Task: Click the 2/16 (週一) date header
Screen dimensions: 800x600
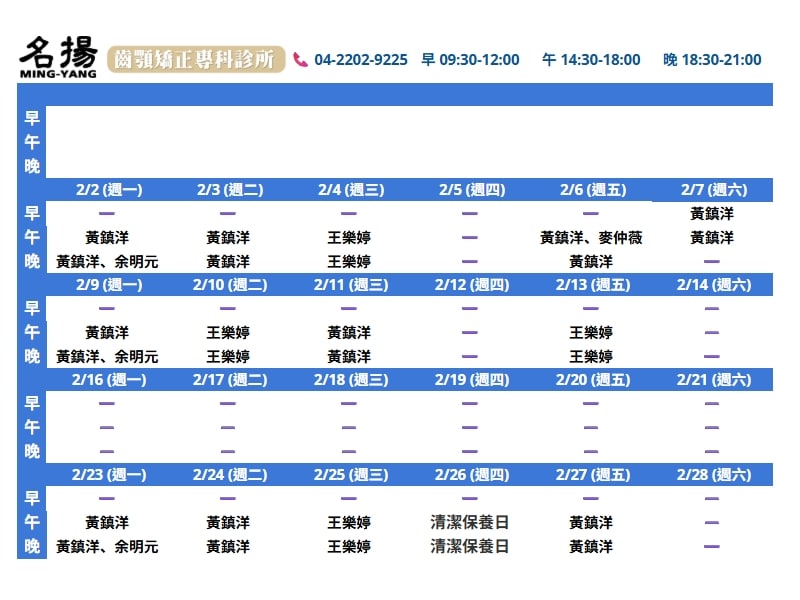Action: tap(108, 380)
